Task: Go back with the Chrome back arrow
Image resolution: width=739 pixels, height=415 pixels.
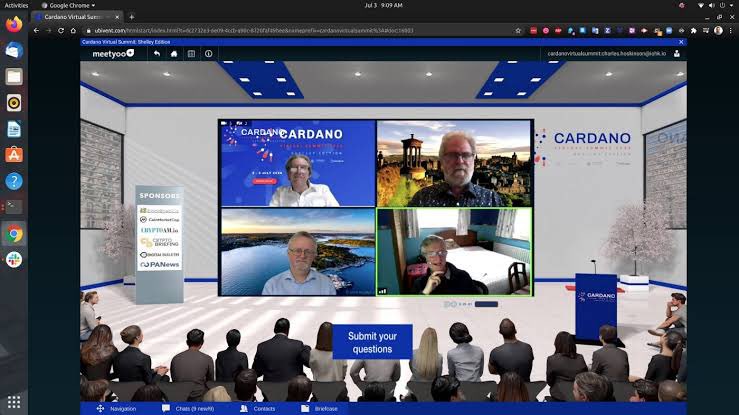Action: coord(36,31)
